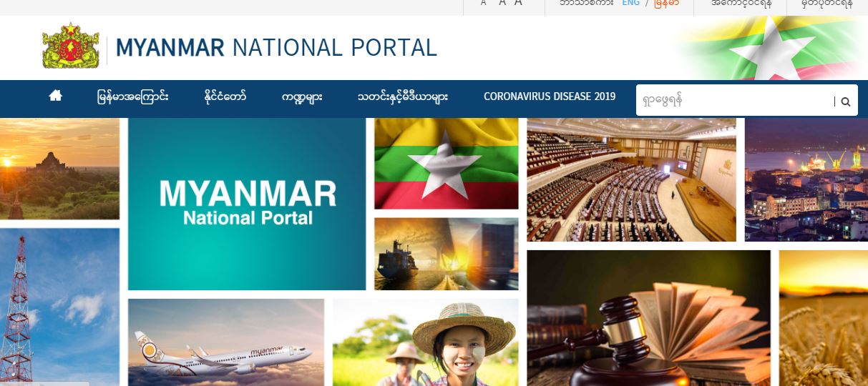Open the gavel and book photo
The height and width of the screenshot is (386, 868).
click(x=648, y=318)
